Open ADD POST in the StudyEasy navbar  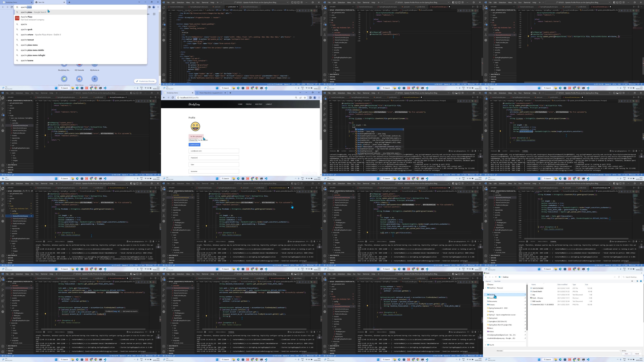(258, 104)
